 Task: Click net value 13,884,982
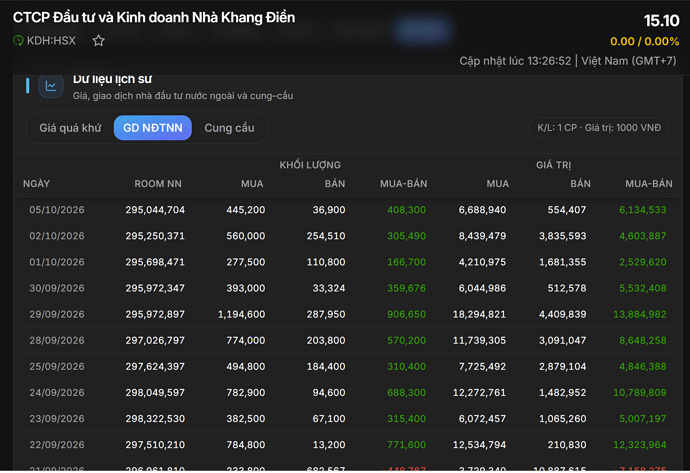click(640, 314)
